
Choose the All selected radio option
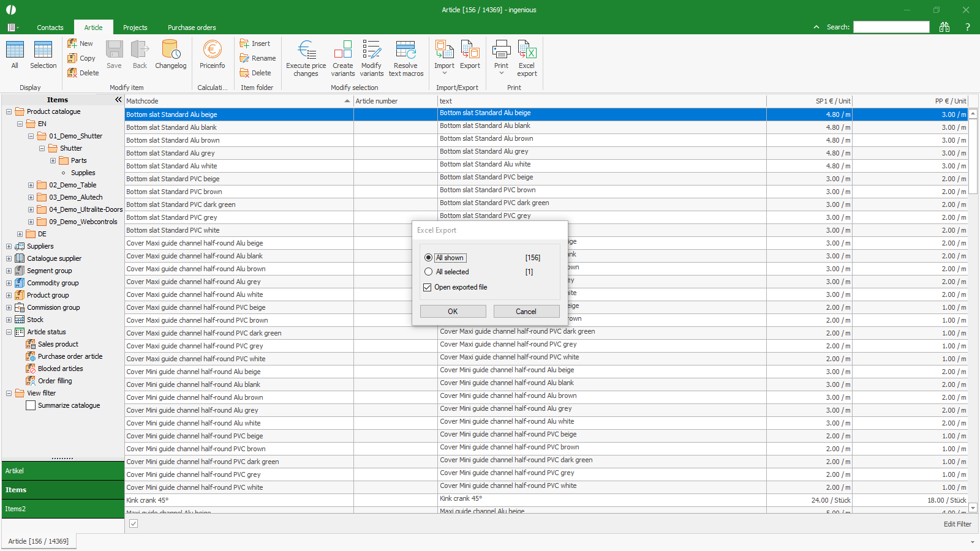429,272
